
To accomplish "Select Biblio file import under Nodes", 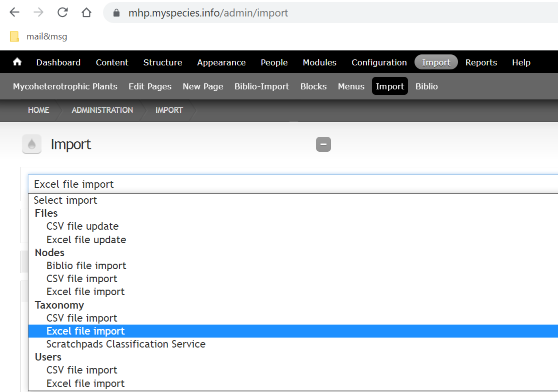I will (86, 265).
